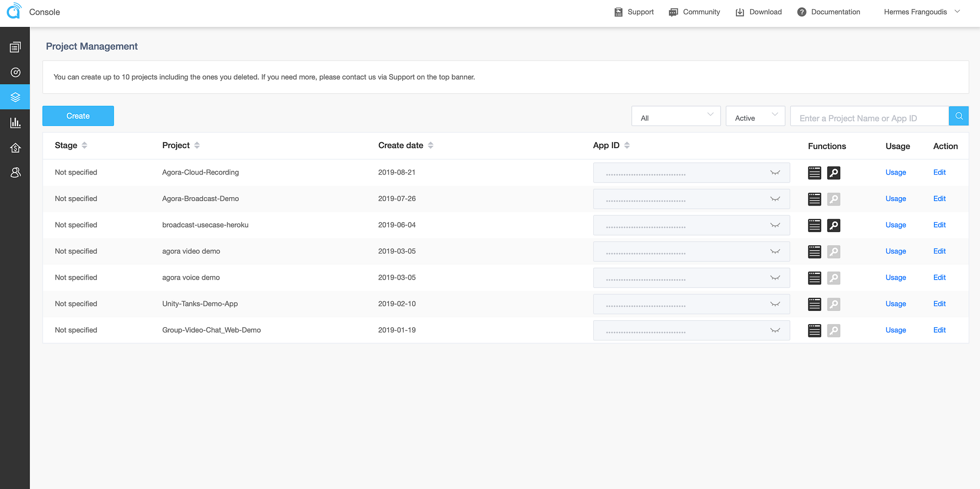Edit the Agora-Broadcast-Demo project

(939, 199)
